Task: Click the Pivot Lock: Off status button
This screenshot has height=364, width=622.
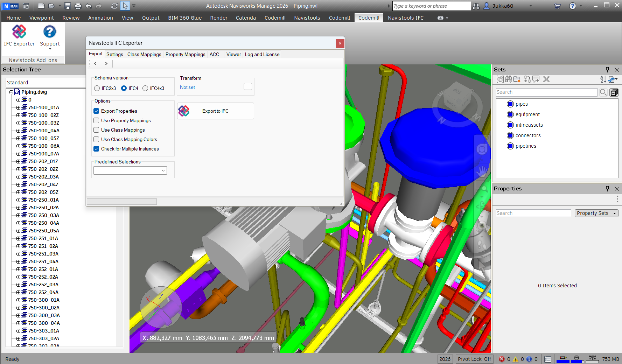Action: pyautogui.click(x=474, y=359)
